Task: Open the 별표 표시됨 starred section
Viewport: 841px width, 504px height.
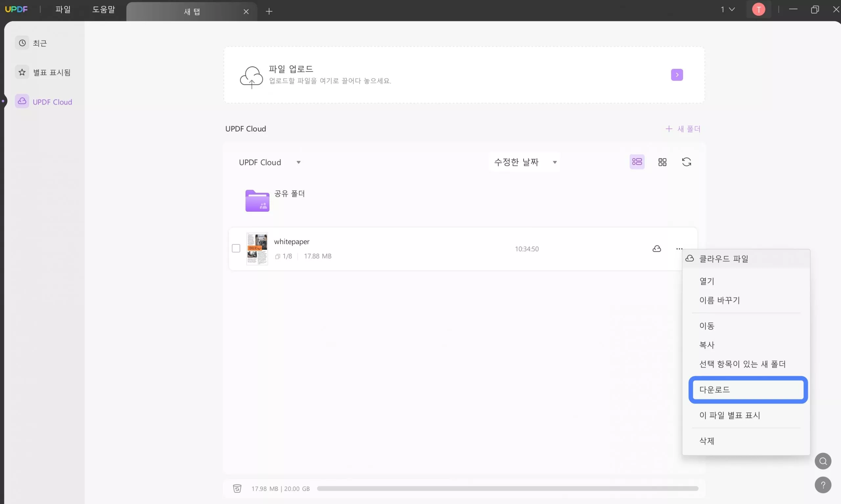Action: (x=43, y=72)
